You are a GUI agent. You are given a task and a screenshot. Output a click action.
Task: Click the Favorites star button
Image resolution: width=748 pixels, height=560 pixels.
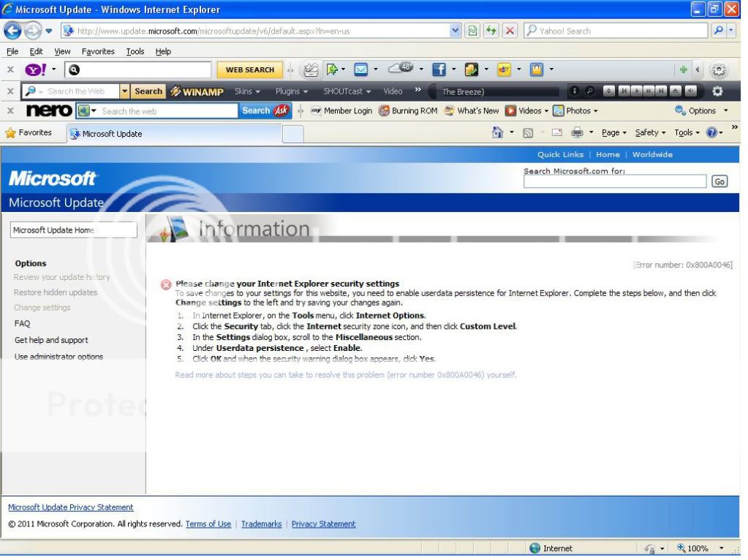point(28,132)
